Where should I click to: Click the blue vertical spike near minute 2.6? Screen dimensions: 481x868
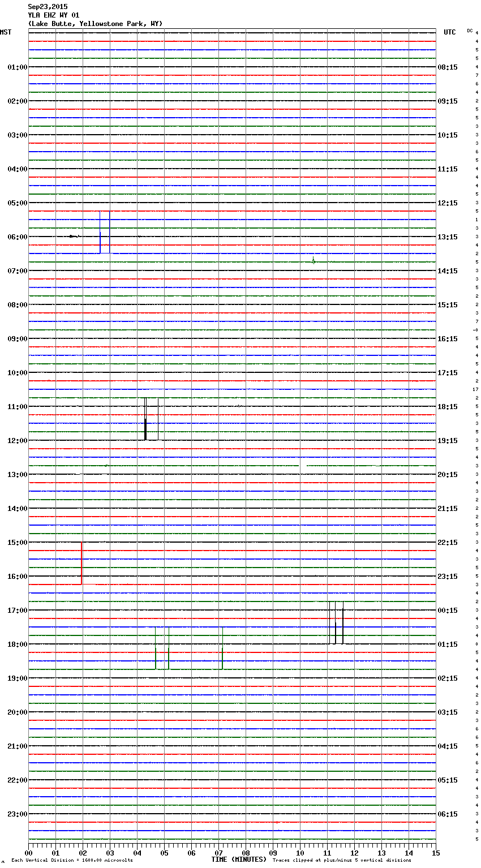[100, 232]
